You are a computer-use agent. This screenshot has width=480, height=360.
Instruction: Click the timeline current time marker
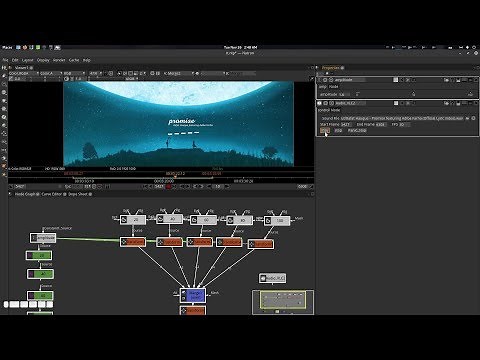[175, 177]
